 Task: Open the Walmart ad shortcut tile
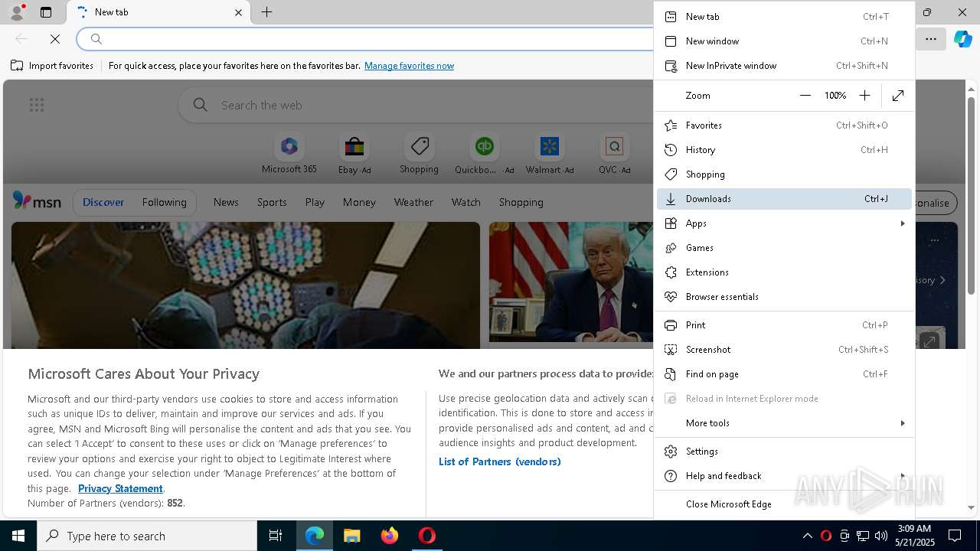(550, 155)
